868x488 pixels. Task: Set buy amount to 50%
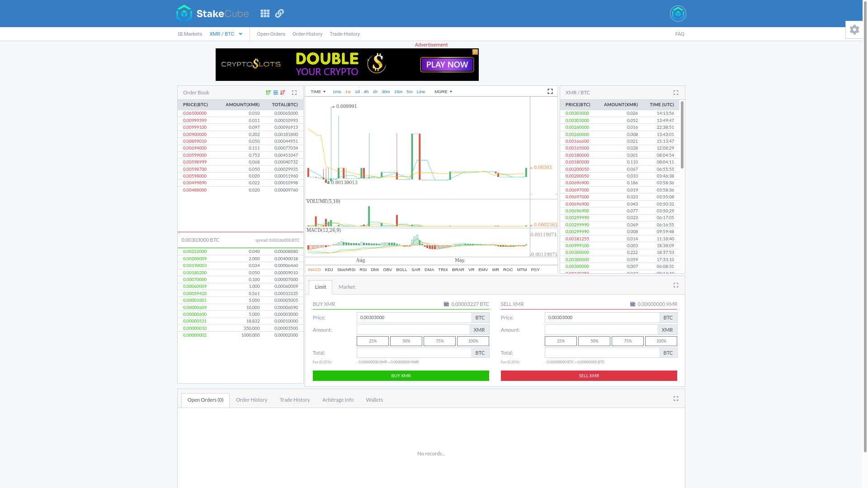tap(406, 341)
